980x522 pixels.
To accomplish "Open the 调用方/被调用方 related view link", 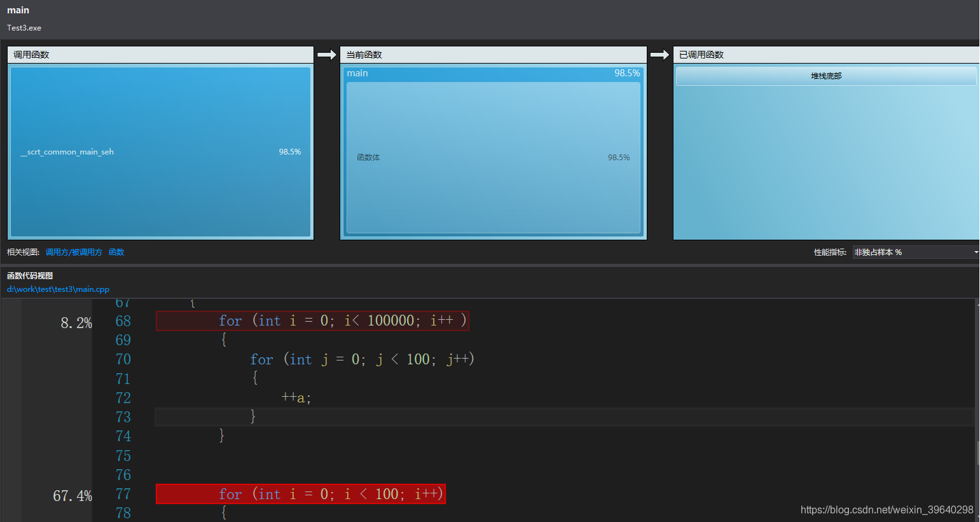I will (x=74, y=252).
